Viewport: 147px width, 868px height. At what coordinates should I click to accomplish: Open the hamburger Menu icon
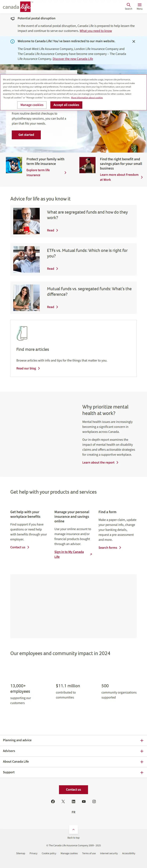pos(140,6)
